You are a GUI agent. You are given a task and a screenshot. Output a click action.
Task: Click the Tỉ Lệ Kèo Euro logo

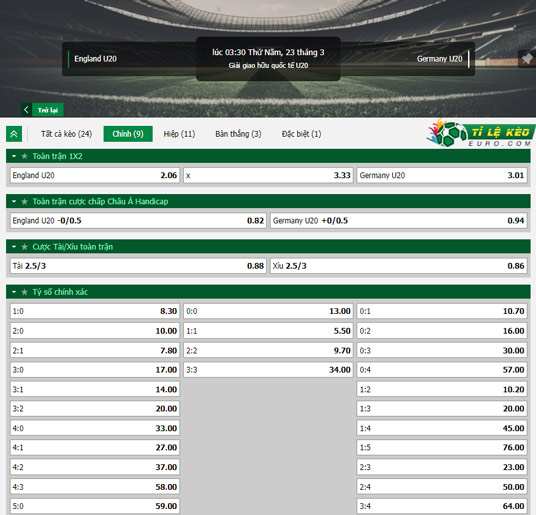pyautogui.click(x=480, y=133)
